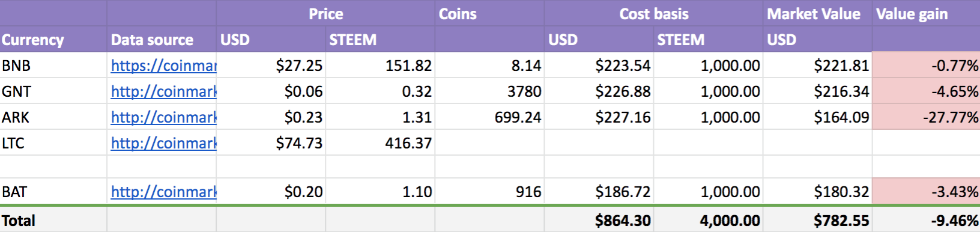Viewport: 980px width, 232px height.
Task: Select the 699.24 ARK coins cell
Action: 489,117
